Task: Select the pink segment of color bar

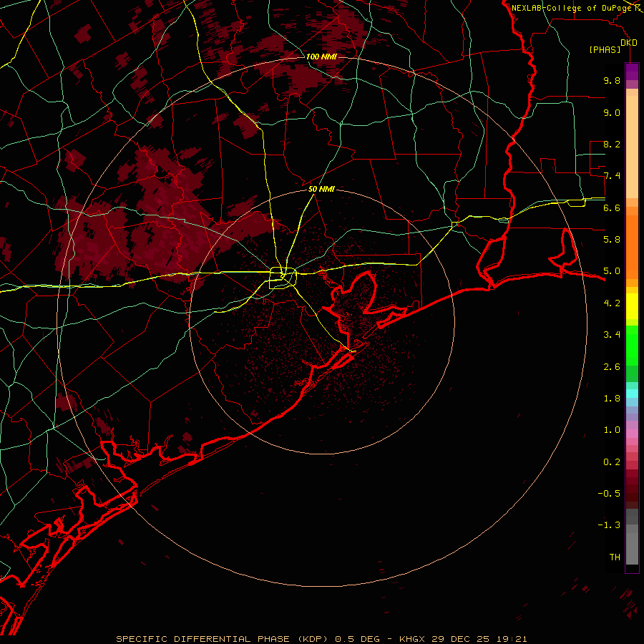Action: (632, 434)
